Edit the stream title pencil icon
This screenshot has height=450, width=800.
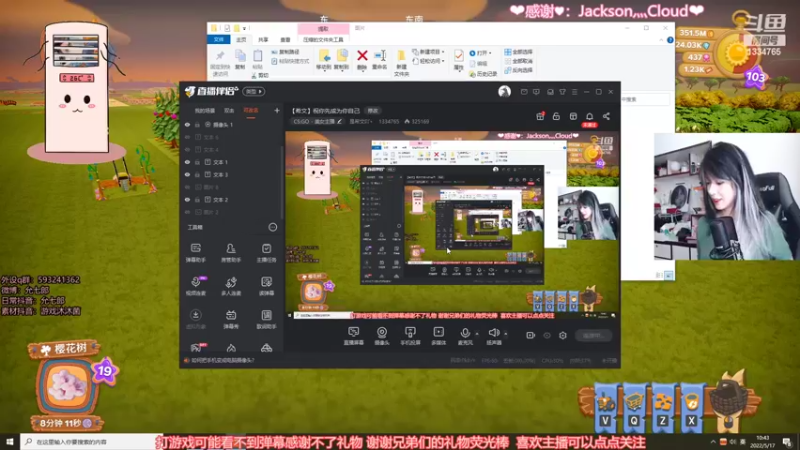[x=339, y=121]
